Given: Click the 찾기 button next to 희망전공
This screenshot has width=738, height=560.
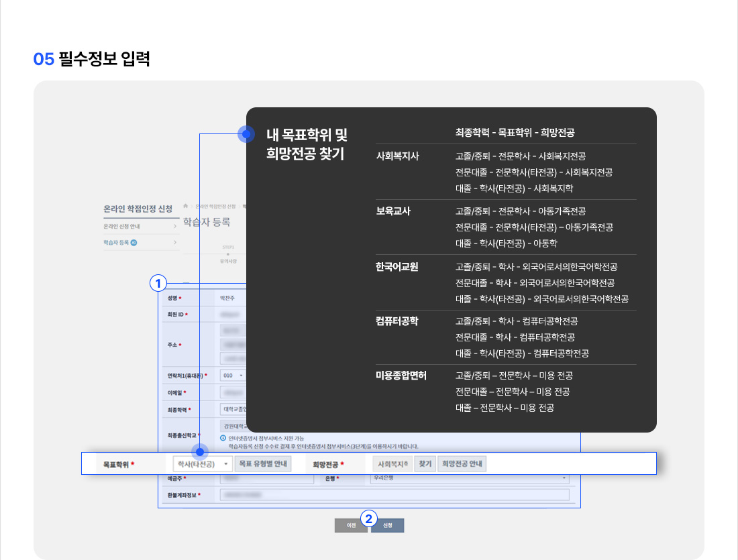Looking at the screenshot, I should (425, 463).
